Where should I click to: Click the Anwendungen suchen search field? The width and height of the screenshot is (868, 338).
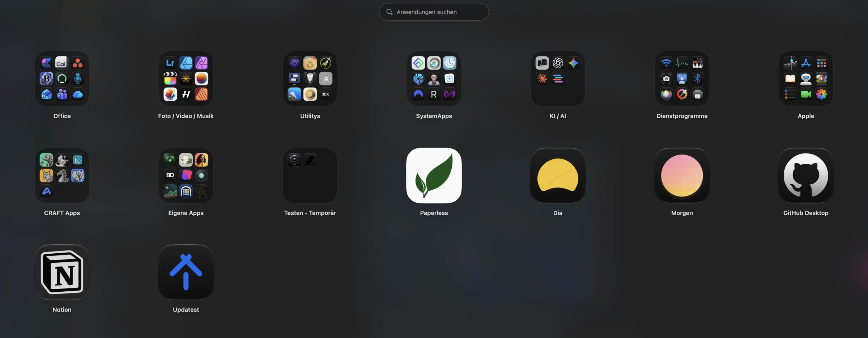(434, 12)
